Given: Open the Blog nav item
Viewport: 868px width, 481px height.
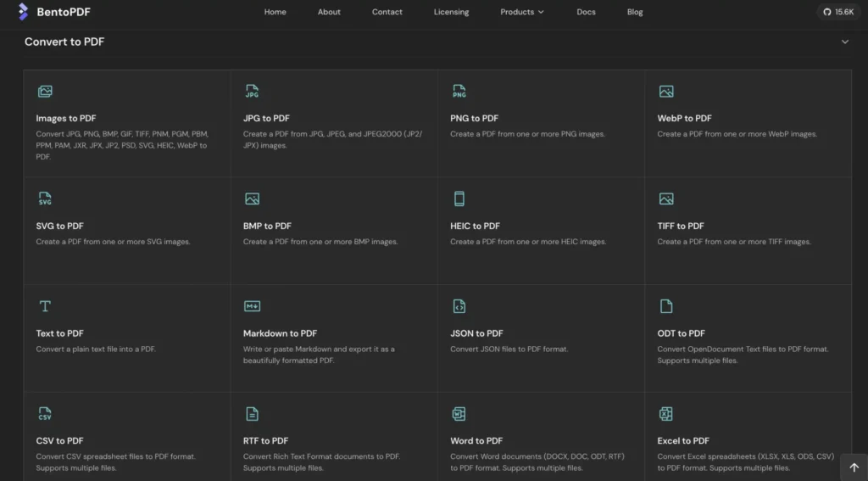Looking at the screenshot, I should (635, 12).
